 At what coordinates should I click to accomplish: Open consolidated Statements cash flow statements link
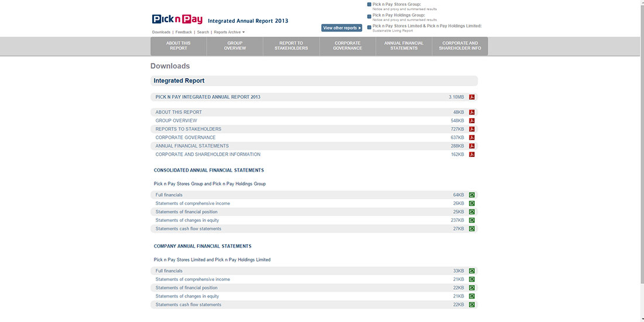point(188,229)
